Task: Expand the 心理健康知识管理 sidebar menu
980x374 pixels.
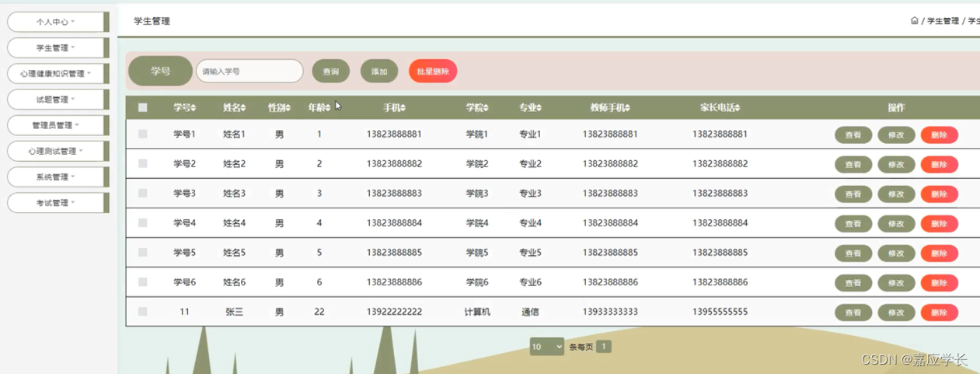Action: (57, 74)
